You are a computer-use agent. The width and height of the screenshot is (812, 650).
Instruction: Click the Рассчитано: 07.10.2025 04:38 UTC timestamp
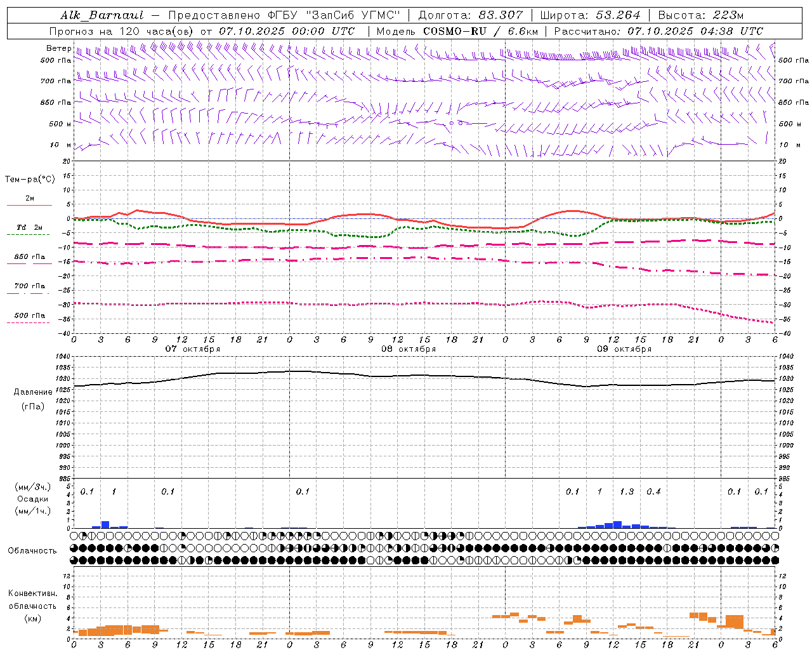coord(658,31)
